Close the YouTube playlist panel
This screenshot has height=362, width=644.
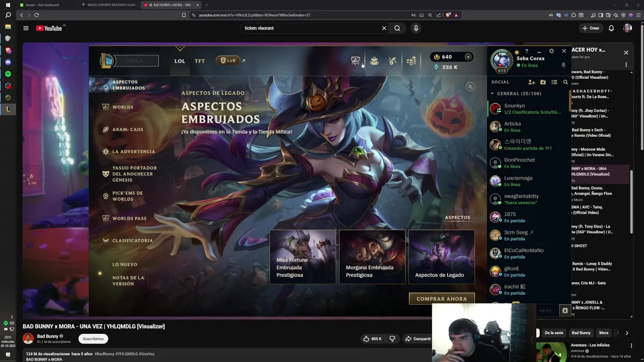[626, 52]
